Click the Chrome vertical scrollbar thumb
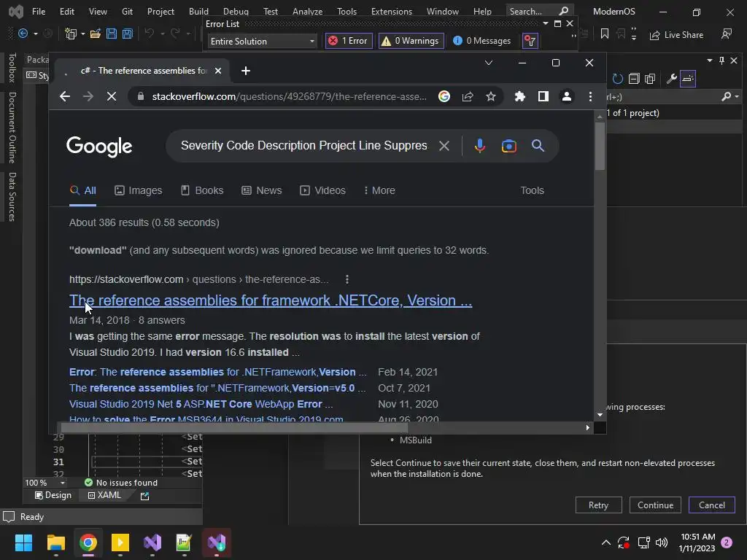 [600, 146]
